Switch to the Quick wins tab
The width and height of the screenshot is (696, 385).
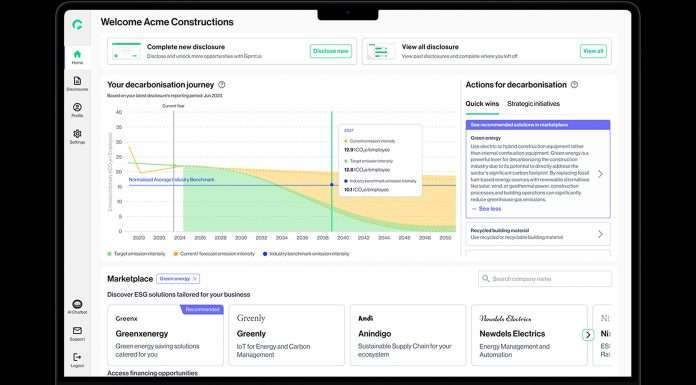click(x=482, y=103)
